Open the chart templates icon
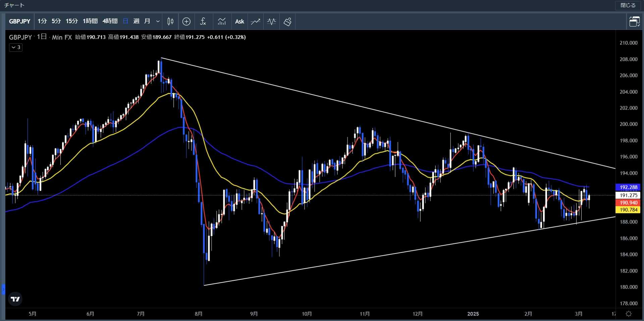 click(x=222, y=21)
